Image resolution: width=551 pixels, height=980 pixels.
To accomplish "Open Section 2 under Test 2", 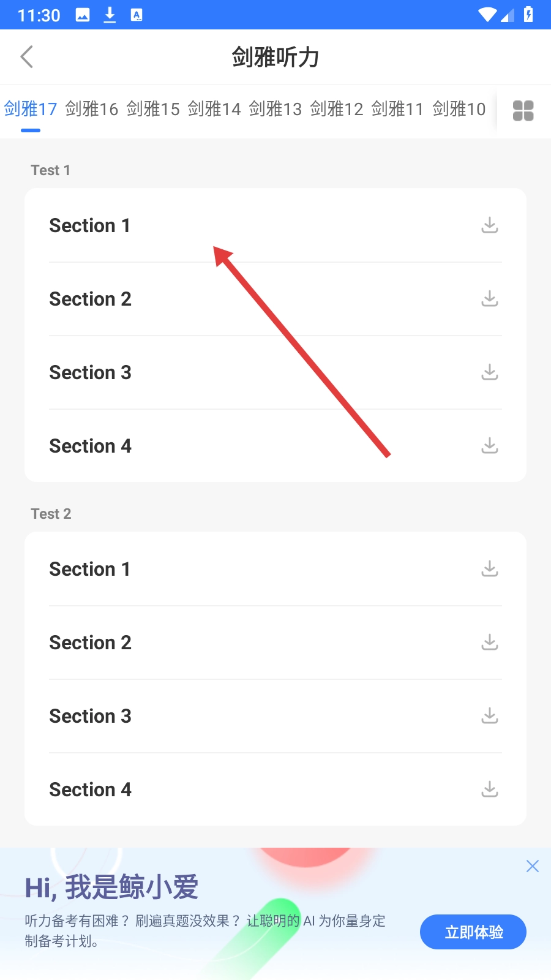I will tap(91, 643).
